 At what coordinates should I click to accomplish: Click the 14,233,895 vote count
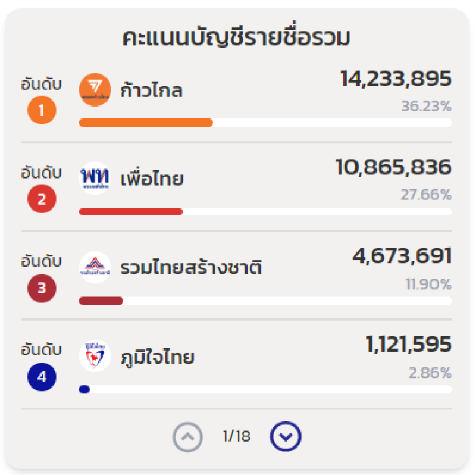(x=396, y=79)
